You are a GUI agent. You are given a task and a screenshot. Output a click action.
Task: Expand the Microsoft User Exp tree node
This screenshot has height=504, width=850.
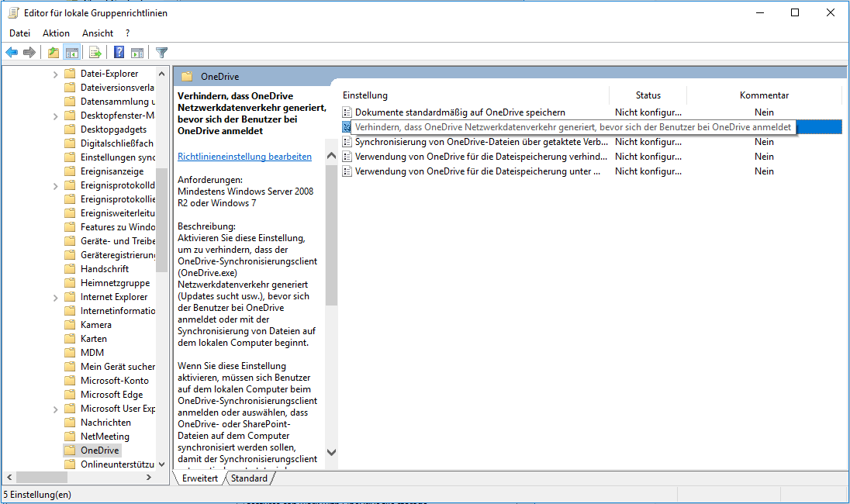(55, 409)
